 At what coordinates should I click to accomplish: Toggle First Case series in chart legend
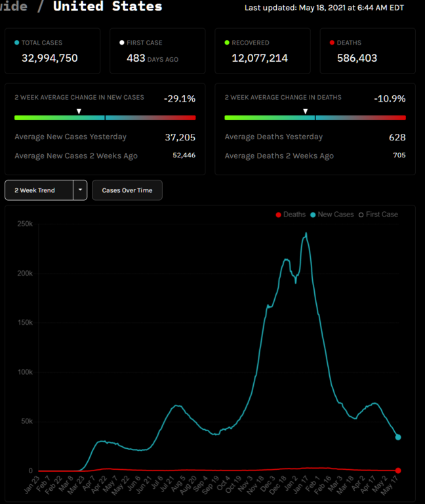[378, 215]
